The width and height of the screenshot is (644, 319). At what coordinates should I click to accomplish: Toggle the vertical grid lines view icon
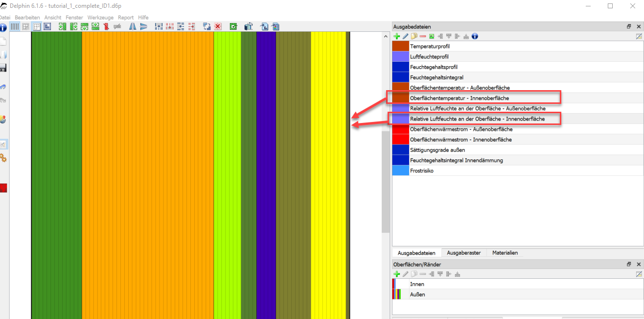click(15, 26)
